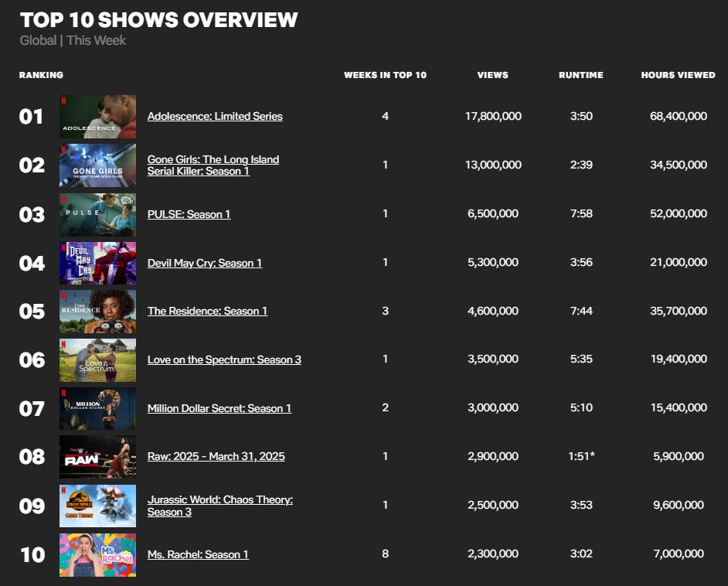The height and width of the screenshot is (586, 728).
Task: Click the Adolescence poster thumbnail
Action: [x=97, y=117]
